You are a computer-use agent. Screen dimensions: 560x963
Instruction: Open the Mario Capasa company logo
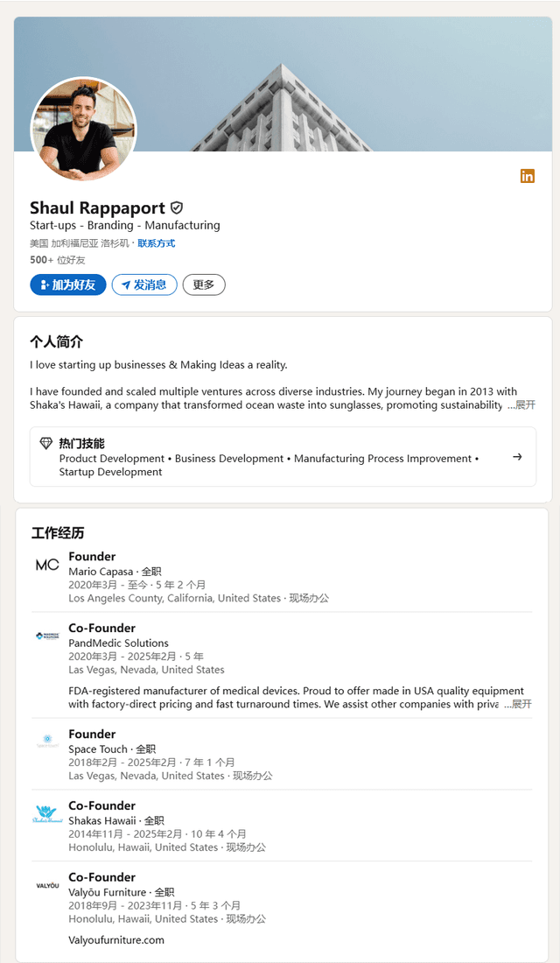pos(47,565)
